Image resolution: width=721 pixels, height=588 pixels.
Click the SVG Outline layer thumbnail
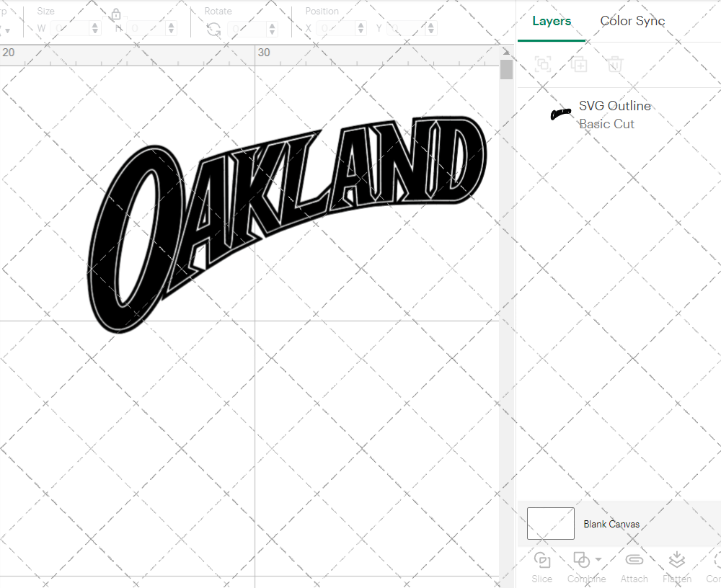[x=560, y=114]
